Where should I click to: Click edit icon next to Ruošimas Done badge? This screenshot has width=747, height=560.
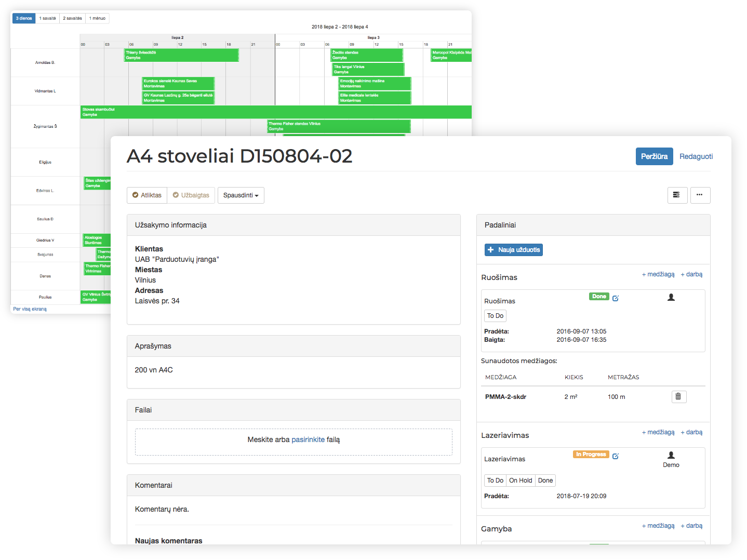[616, 298]
